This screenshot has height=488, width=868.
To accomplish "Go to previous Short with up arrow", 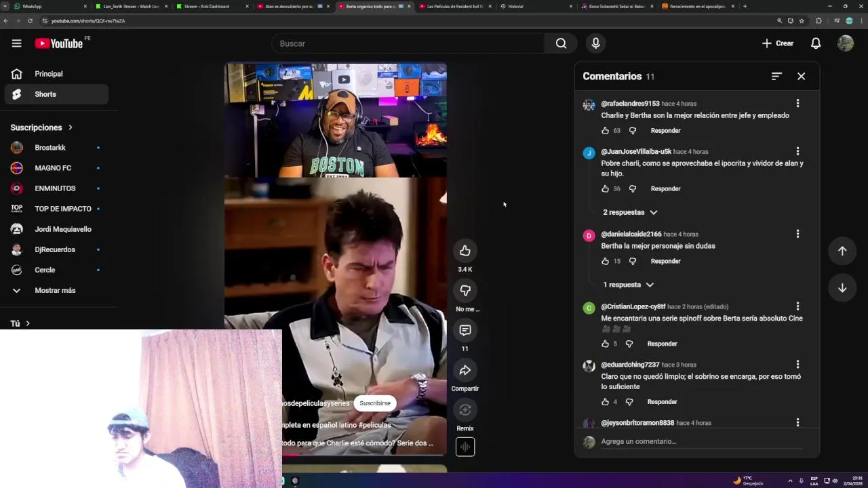I will 842,251.
